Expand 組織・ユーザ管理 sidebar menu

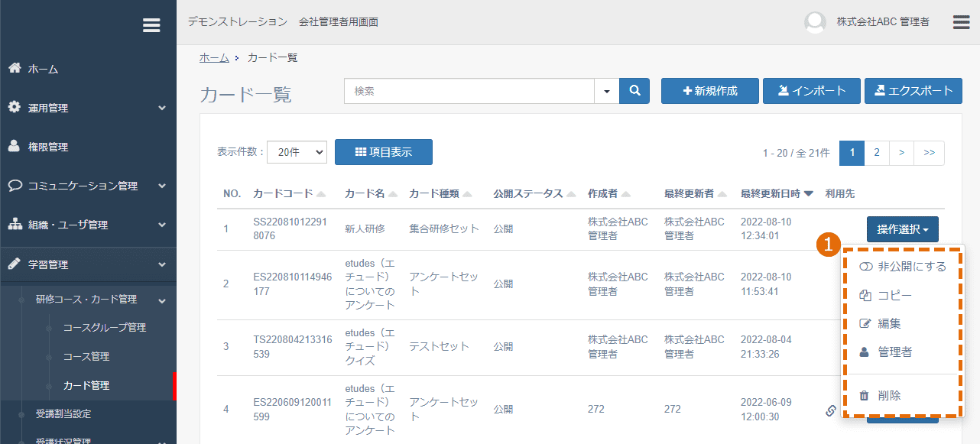88,225
